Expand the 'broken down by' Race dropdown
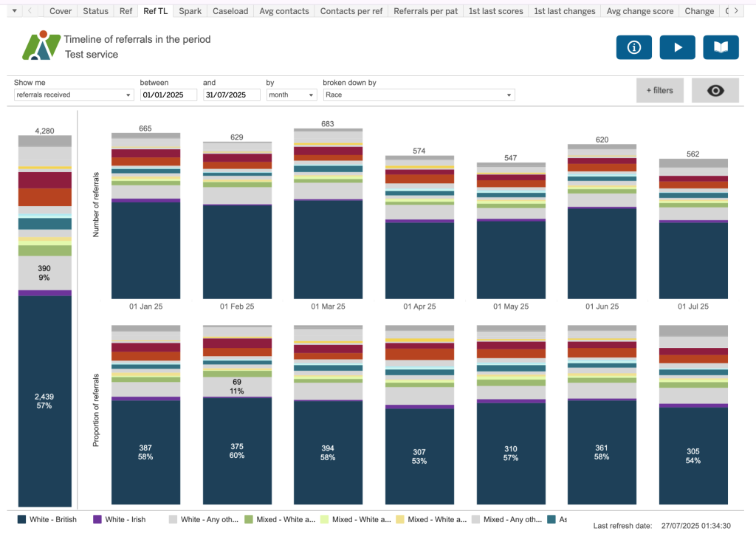 (x=419, y=95)
